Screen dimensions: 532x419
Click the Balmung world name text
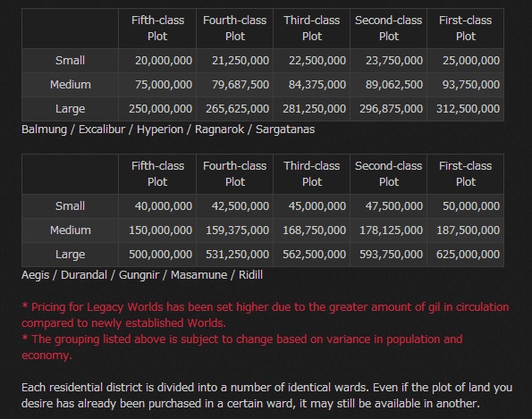click(44, 130)
